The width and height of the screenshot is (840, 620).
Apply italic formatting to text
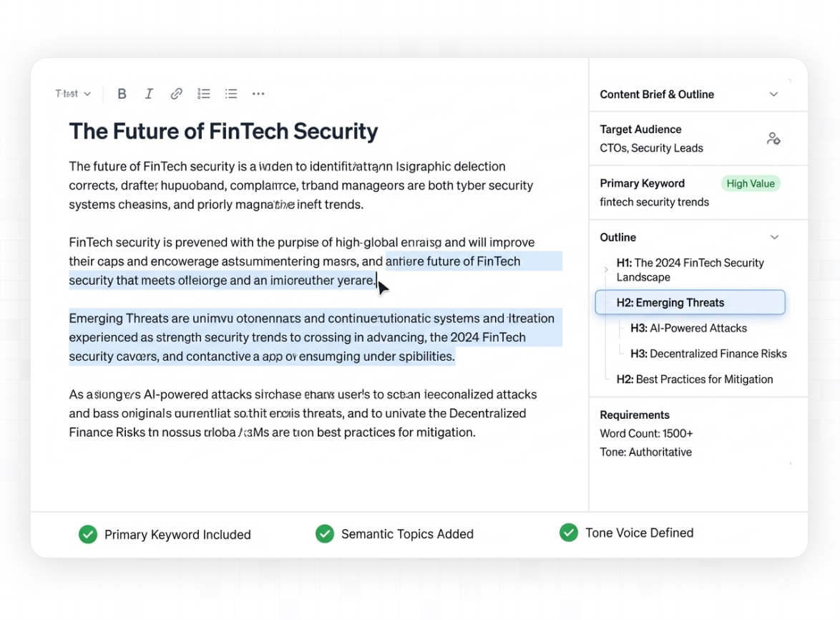click(149, 94)
